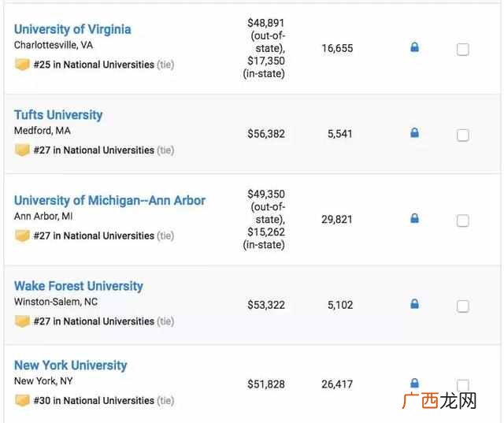Open the University of Michigan--Ann Arbor link
The height and width of the screenshot is (423, 504).
(109, 201)
